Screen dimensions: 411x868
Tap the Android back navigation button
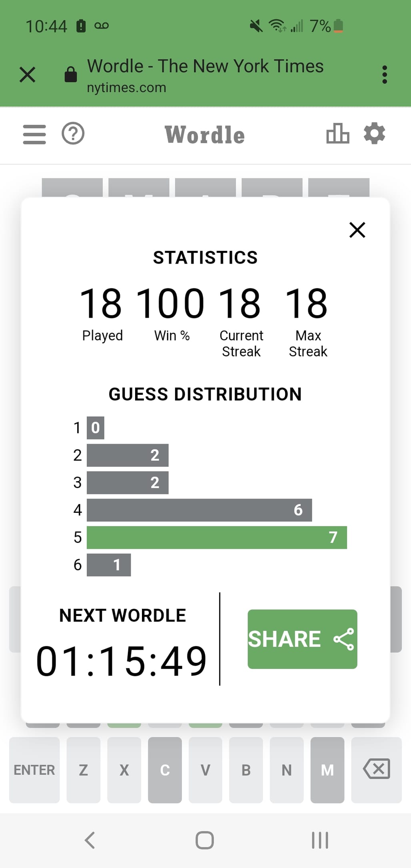pos(90,840)
